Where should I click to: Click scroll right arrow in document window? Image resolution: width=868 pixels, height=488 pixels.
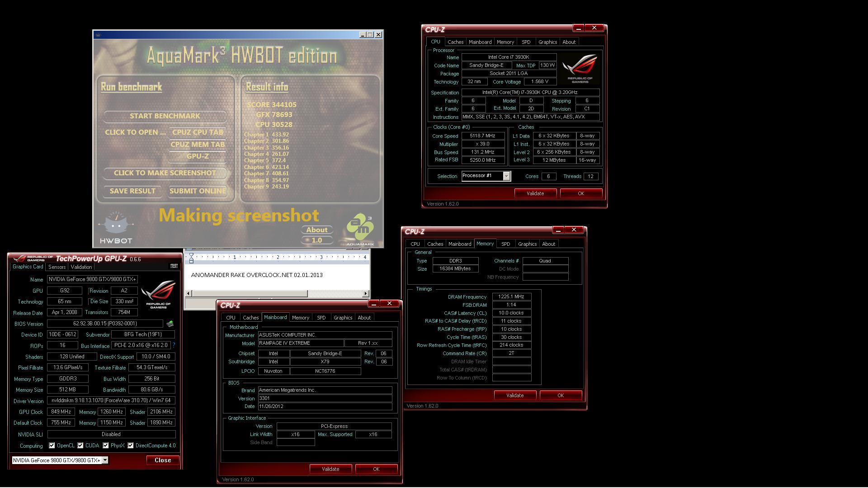click(366, 294)
